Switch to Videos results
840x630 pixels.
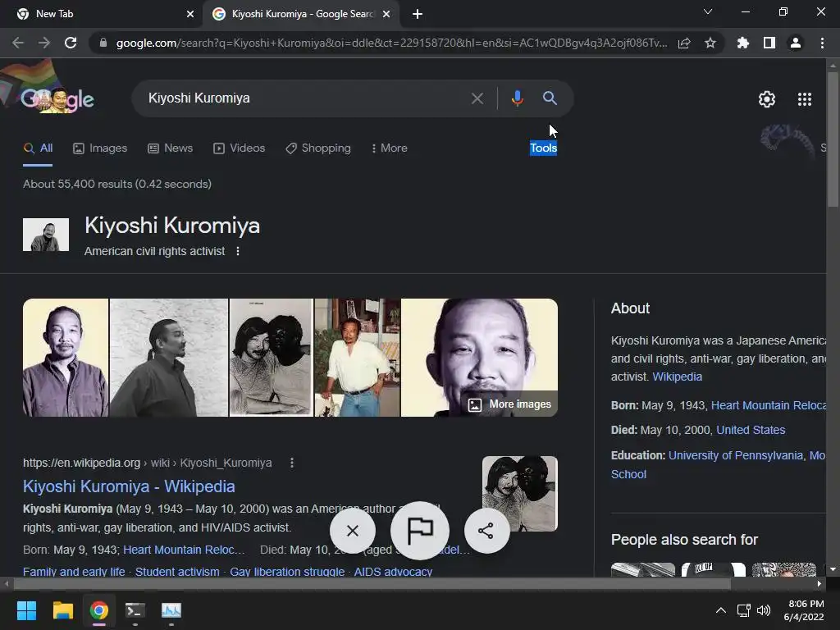pos(239,148)
